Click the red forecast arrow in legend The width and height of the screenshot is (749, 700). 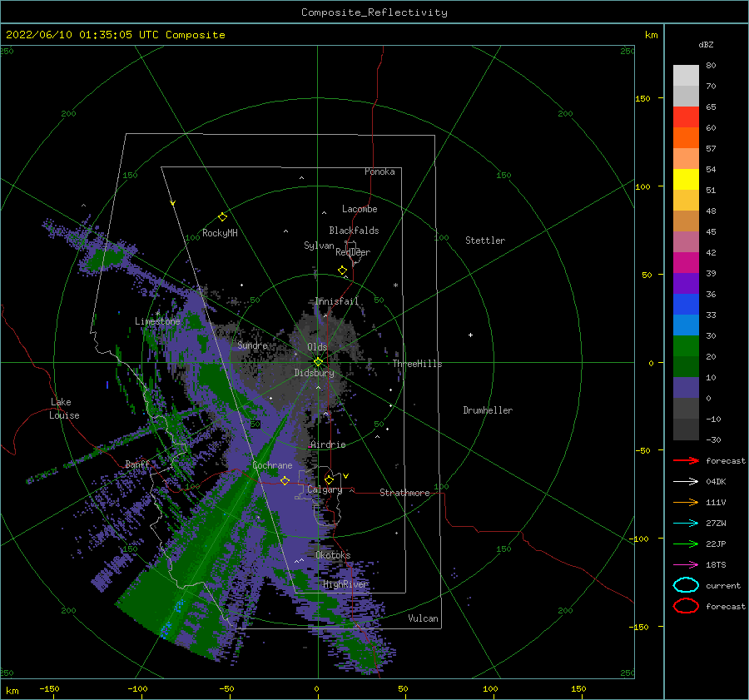(686, 460)
